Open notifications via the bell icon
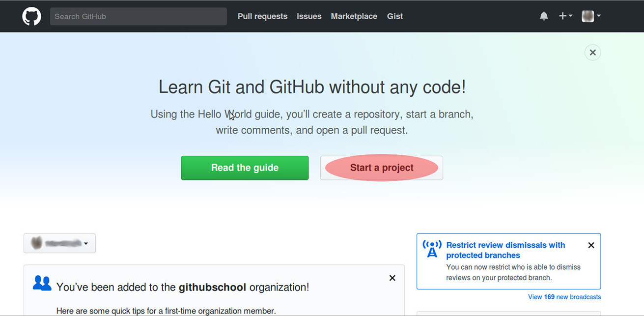Screen dimensions: 644x316 click(544, 15)
